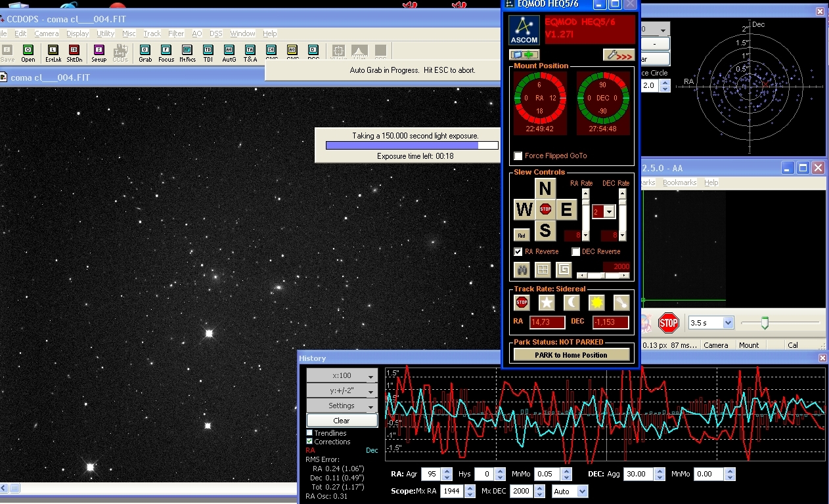Open the History Settings dropdown
Viewport: 829px width, 504px height.
(x=342, y=406)
